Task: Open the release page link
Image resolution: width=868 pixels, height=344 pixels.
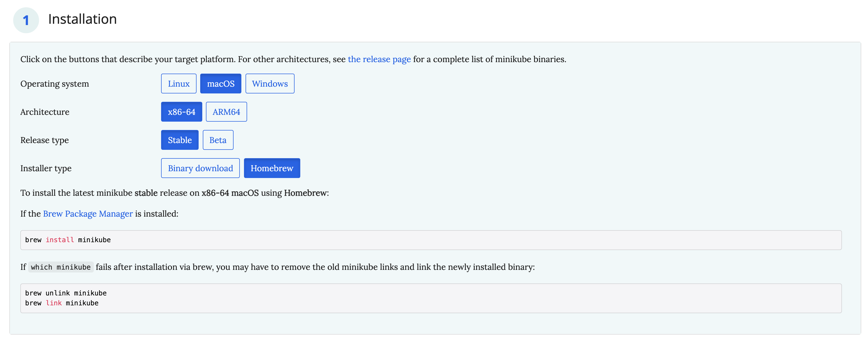Action: (x=379, y=59)
